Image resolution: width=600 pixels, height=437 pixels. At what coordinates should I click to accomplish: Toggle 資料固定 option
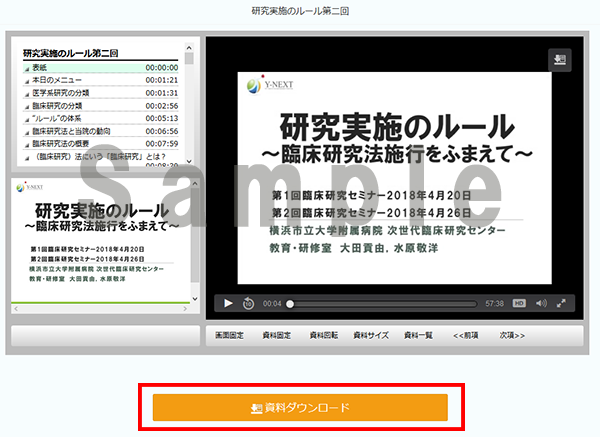(277, 335)
